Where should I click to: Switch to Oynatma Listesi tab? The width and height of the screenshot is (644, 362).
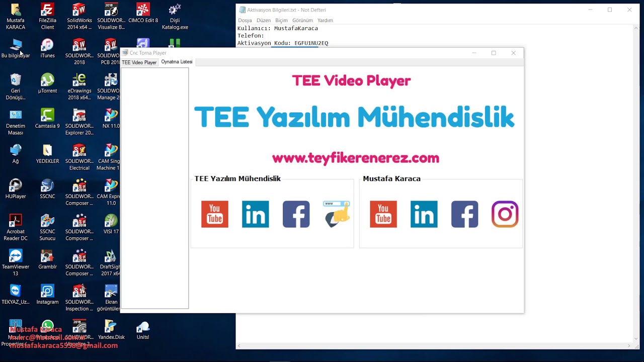click(177, 62)
